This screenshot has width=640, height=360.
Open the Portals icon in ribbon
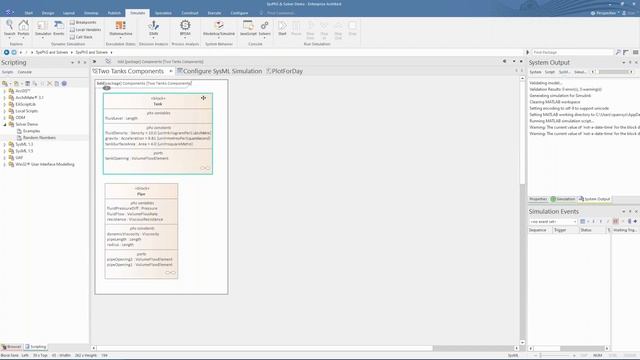(23, 28)
